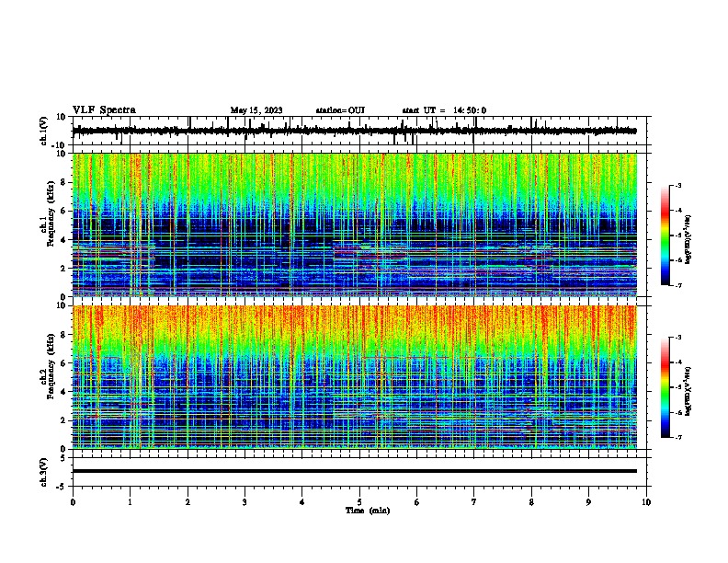Screen dimensions: 728x563
Task: Click the "8" kHz tick on ch.1 spectrogram
Action: pos(63,182)
